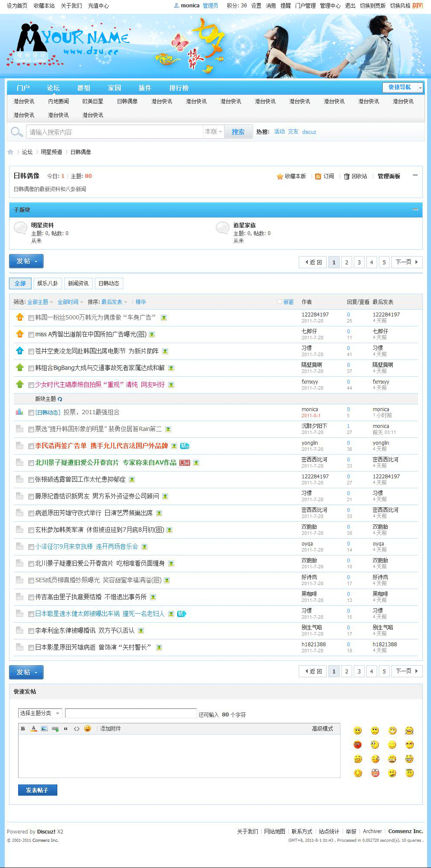Click the quick post title input field

click(131, 713)
